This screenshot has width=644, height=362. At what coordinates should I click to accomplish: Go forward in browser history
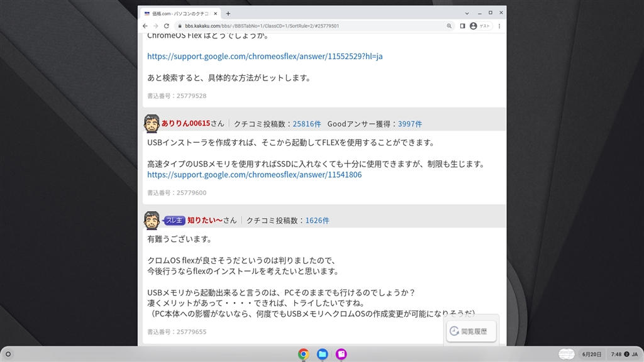click(x=156, y=26)
